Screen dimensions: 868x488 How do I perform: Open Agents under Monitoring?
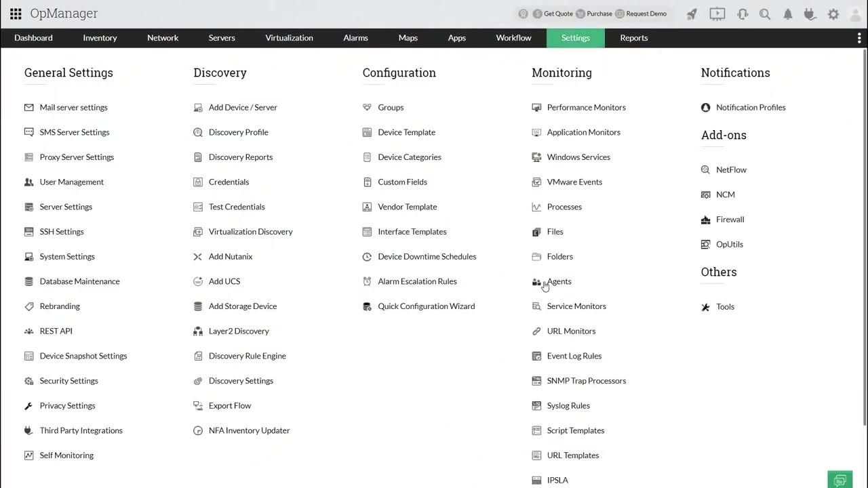click(559, 281)
